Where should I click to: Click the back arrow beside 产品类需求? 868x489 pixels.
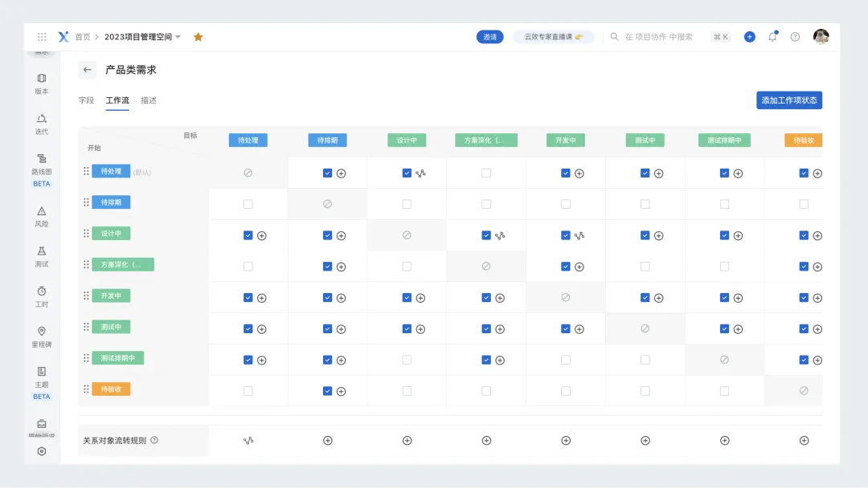[x=87, y=70]
